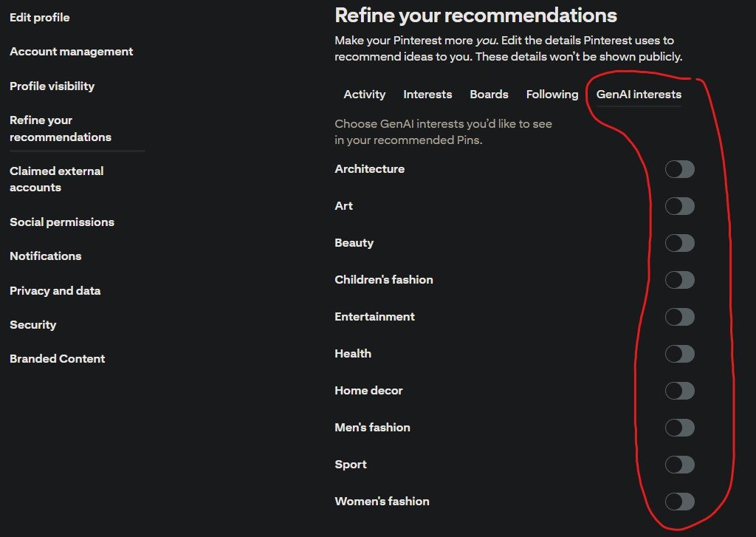Toggle the Sport GenAI switch
The width and height of the screenshot is (756, 537).
[x=679, y=465]
